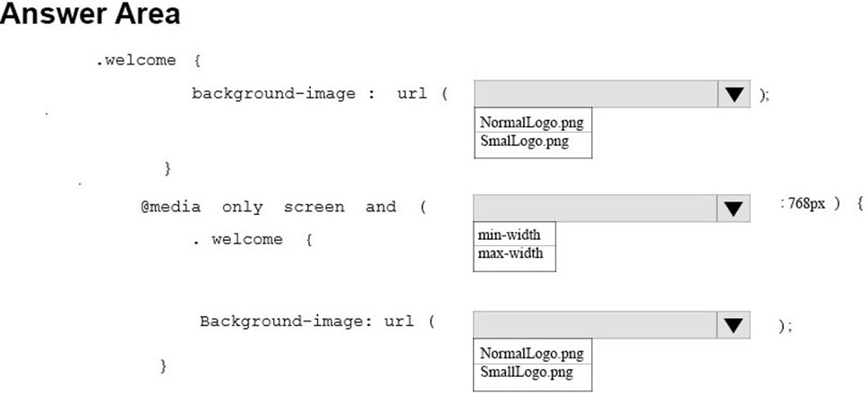Viewport: 868px width, 394px height.
Task: Click the first .welcome selector line
Action: coord(149,60)
